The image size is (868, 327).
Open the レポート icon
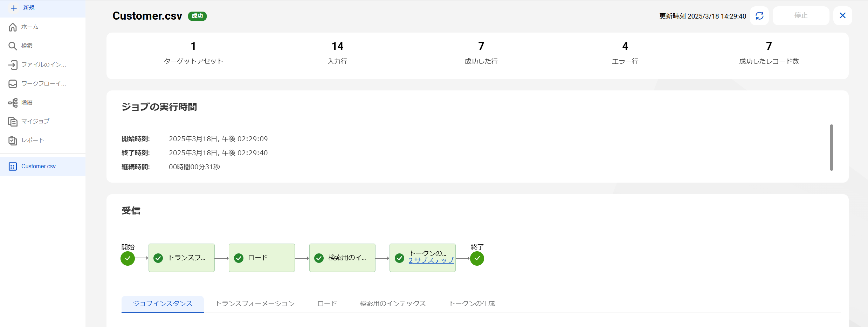(x=13, y=140)
